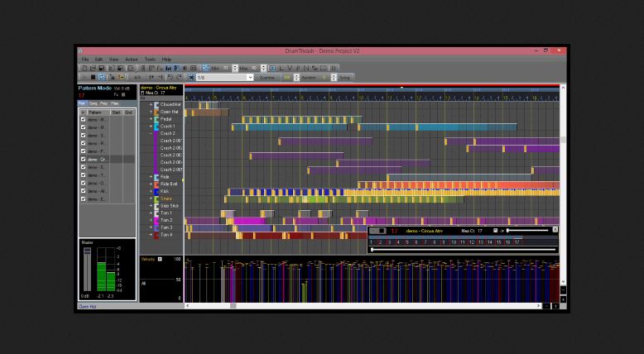Click the Open project folder icon
This screenshot has height=354, width=644.
(x=94, y=68)
